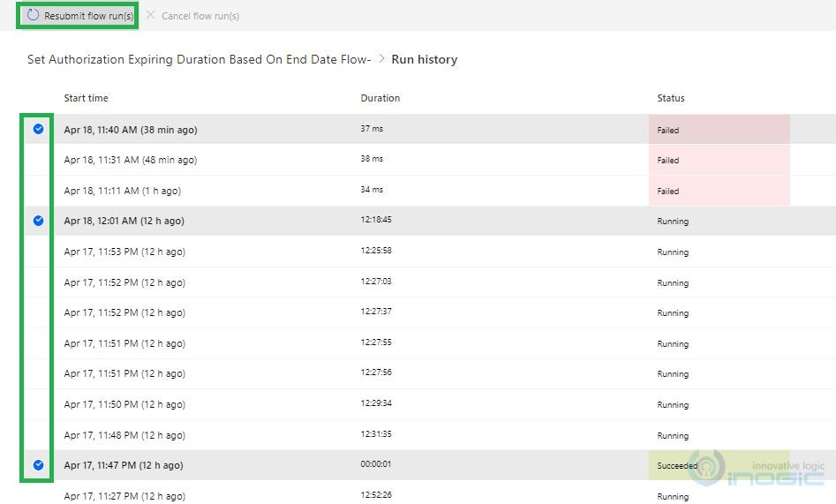Image resolution: width=836 pixels, height=504 pixels.
Task: Open the Apr 17, 11:48 PM run
Action: click(x=124, y=435)
